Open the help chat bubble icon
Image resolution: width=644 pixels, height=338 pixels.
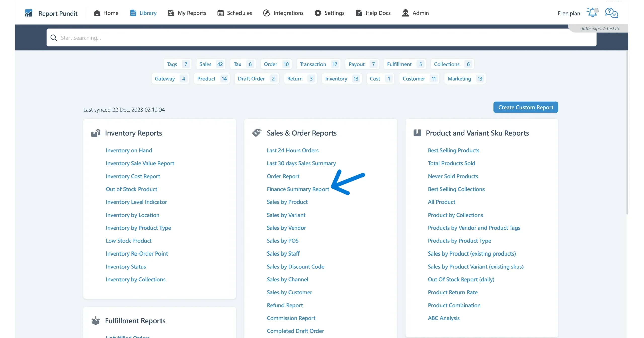click(611, 13)
